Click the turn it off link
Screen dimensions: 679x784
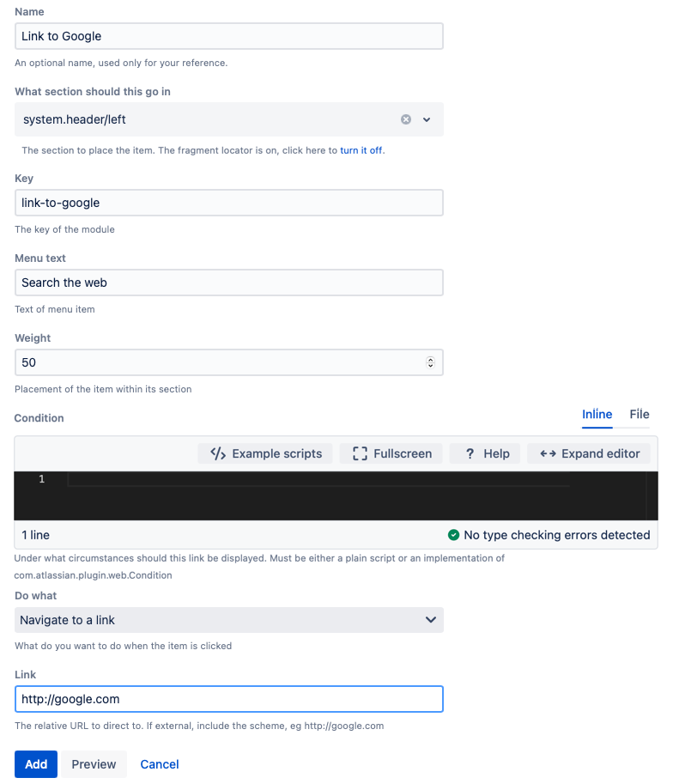click(x=361, y=150)
